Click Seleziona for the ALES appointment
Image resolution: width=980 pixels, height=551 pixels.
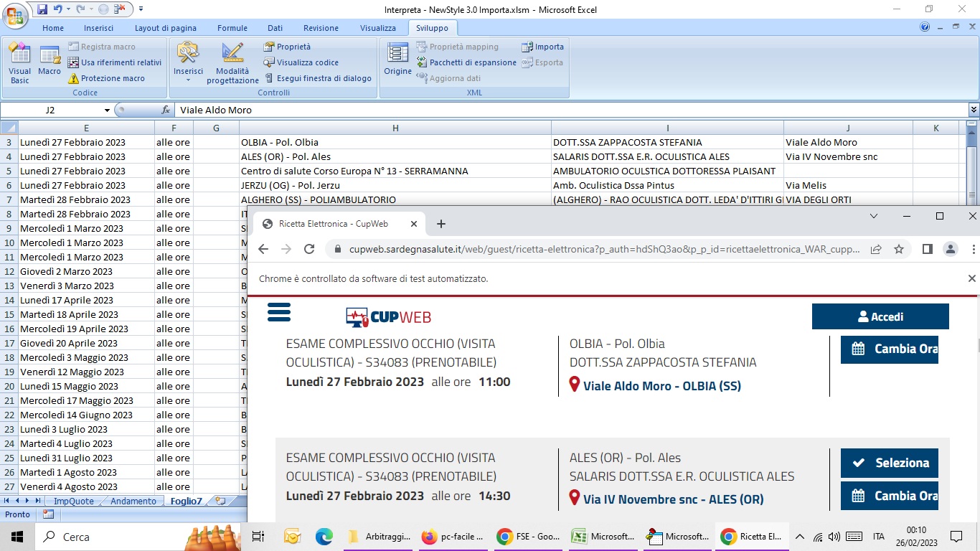pos(890,463)
